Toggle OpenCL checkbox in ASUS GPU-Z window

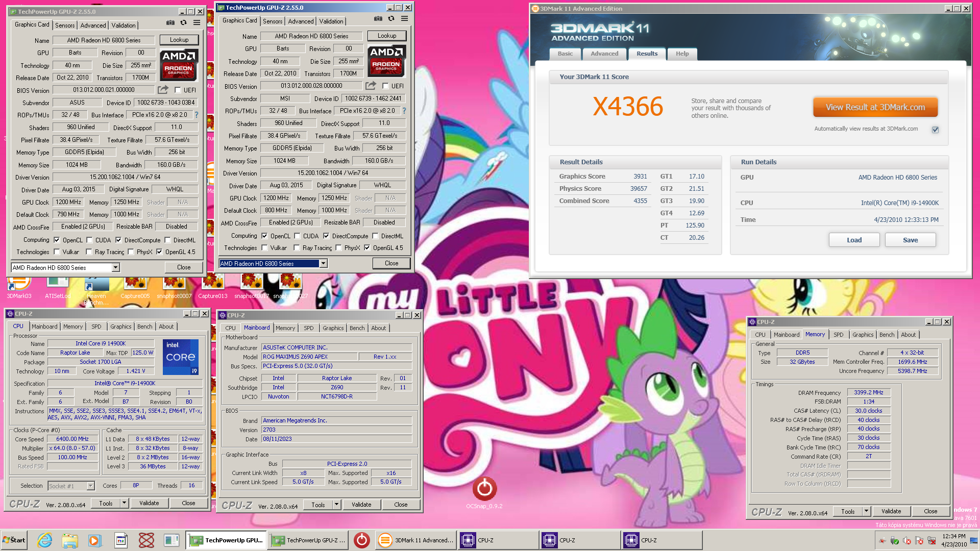point(57,240)
